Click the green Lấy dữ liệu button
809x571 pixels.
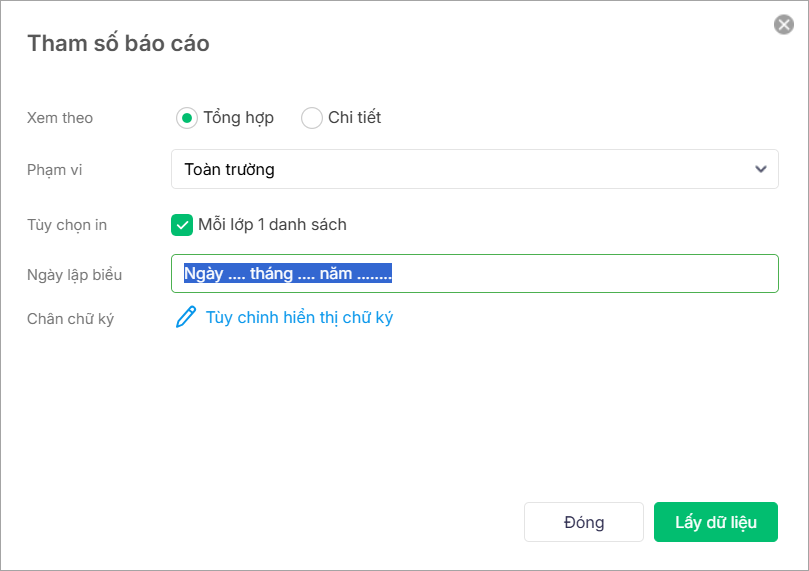pos(715,522)
